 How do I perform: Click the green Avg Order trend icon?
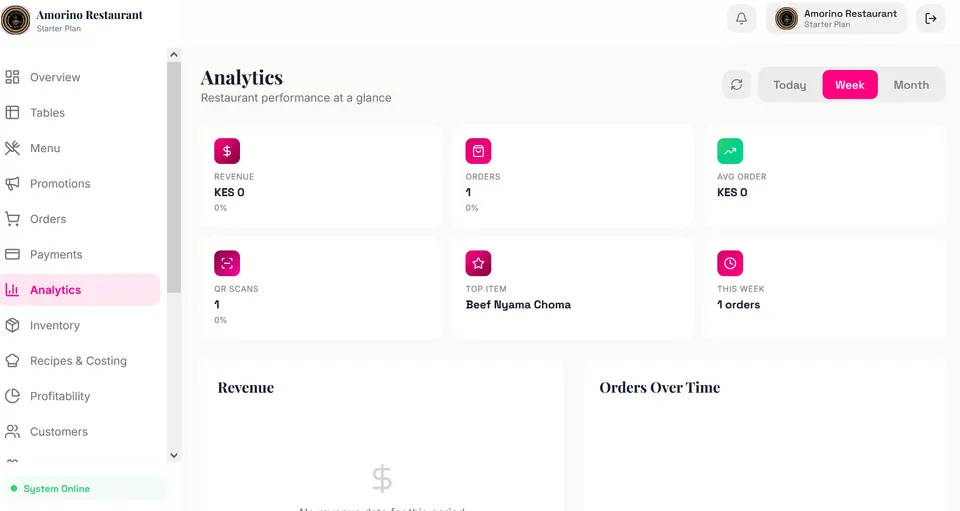click(730, 151)
